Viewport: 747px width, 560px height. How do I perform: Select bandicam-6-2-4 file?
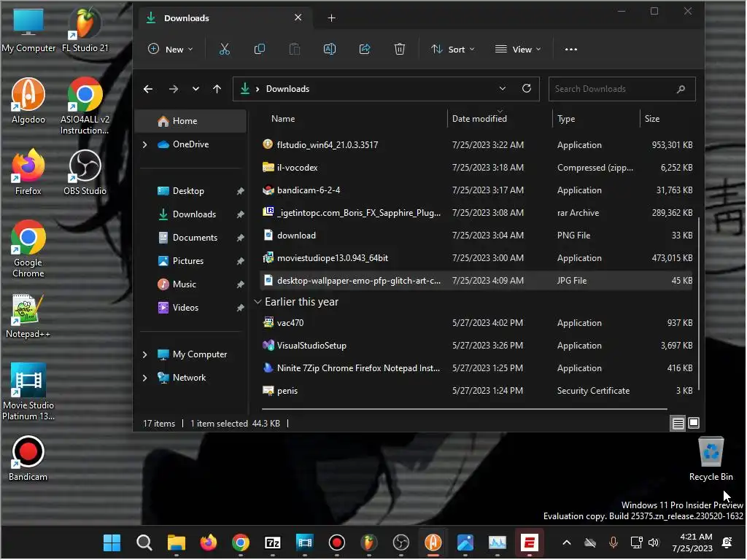click(x=477, y=190)
